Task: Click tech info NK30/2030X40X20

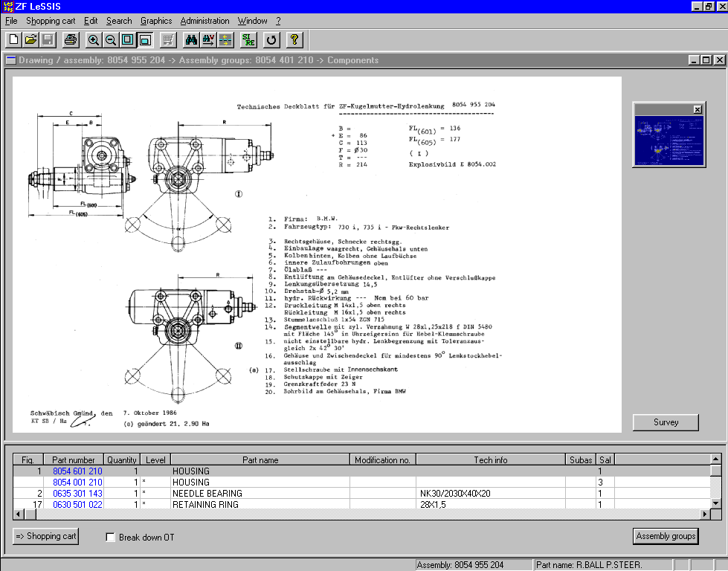Action: [x=455, y=494]
